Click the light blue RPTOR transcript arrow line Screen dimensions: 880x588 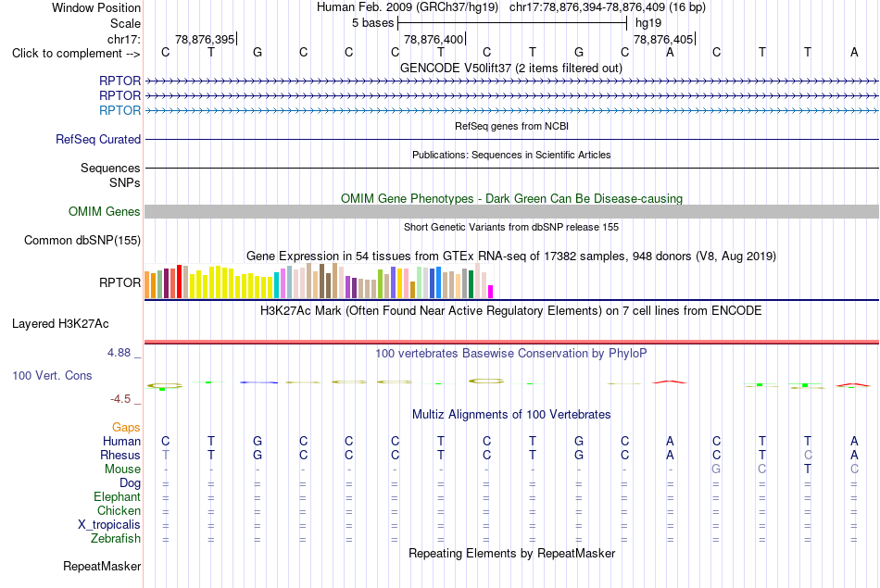pos(511,111)
